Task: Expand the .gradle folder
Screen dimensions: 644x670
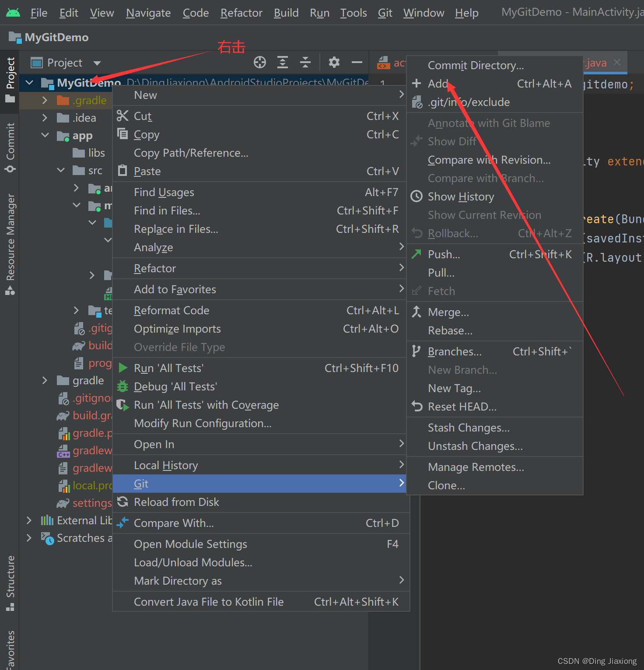Action: click(x=45, y=100)
